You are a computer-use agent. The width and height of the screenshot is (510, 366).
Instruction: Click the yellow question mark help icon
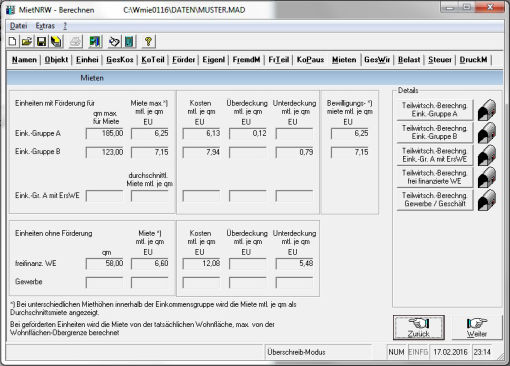[x=149, y=42]
